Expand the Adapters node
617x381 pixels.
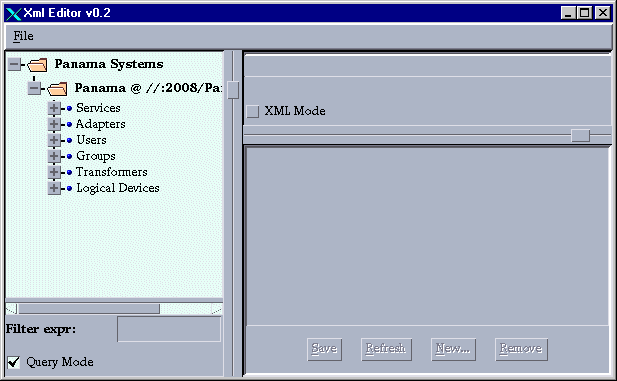(54, 124)
